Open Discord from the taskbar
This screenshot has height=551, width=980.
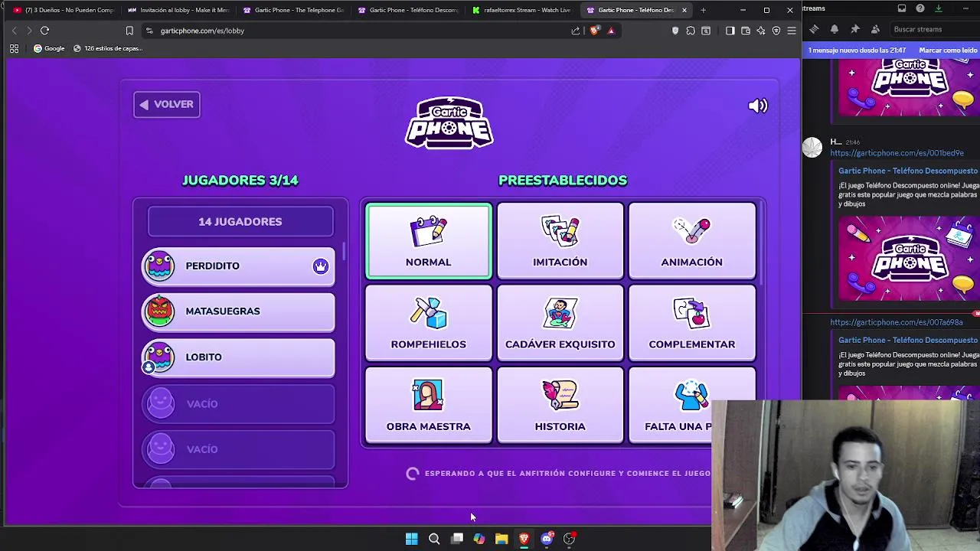547,539
